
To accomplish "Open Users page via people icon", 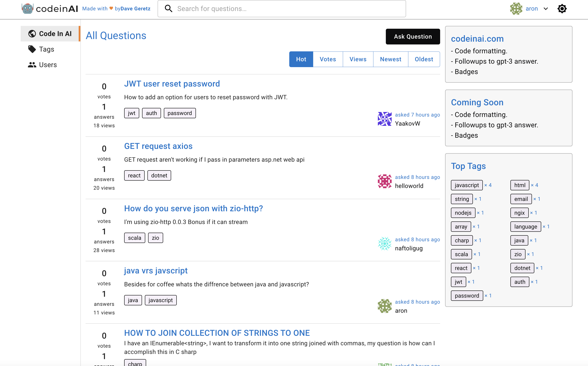I will coord(32,65).
